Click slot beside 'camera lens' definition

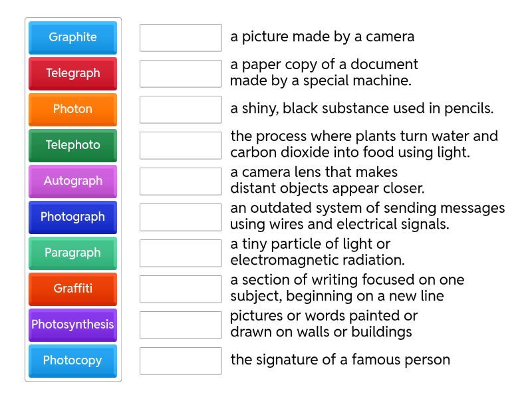click(x=180, y=181)
